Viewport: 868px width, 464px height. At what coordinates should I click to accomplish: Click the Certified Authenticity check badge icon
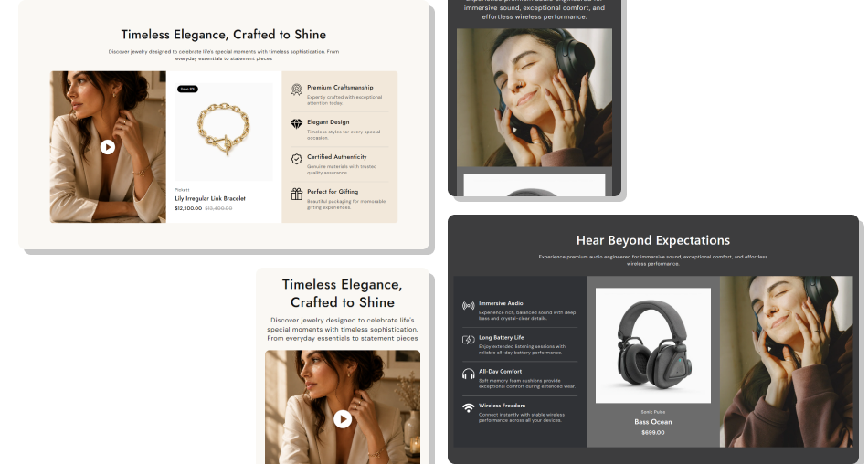click(x=297, y=159)
